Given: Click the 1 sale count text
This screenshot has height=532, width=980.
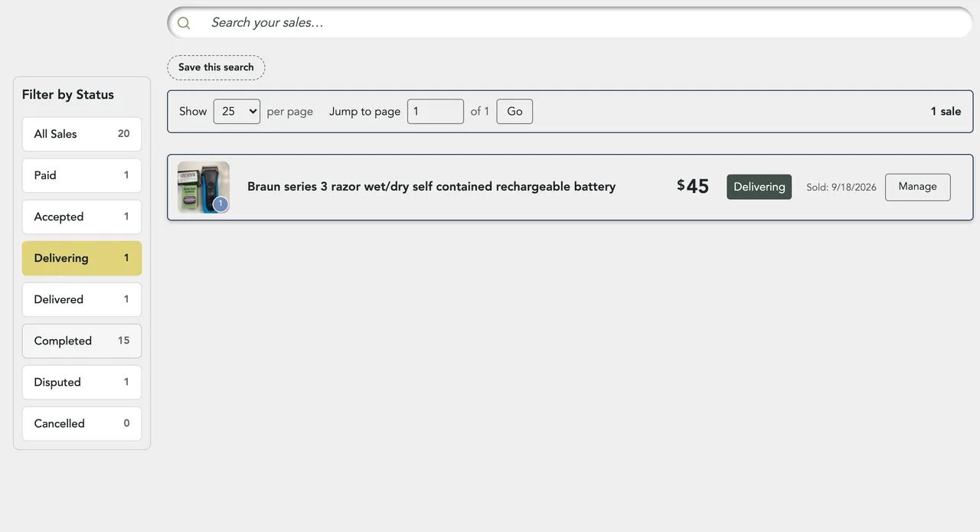Looking at the screenshot, I should (x=946, y=112).
